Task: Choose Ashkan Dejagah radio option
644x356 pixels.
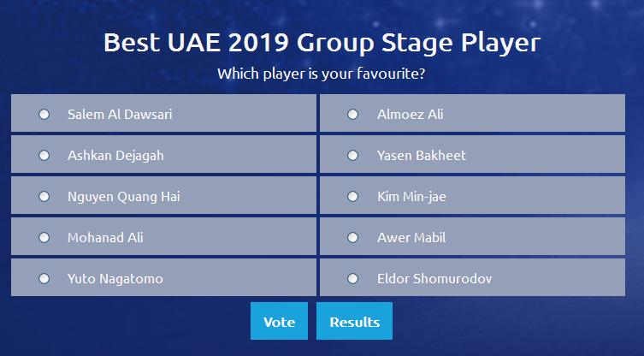Action: pos(44,156)
